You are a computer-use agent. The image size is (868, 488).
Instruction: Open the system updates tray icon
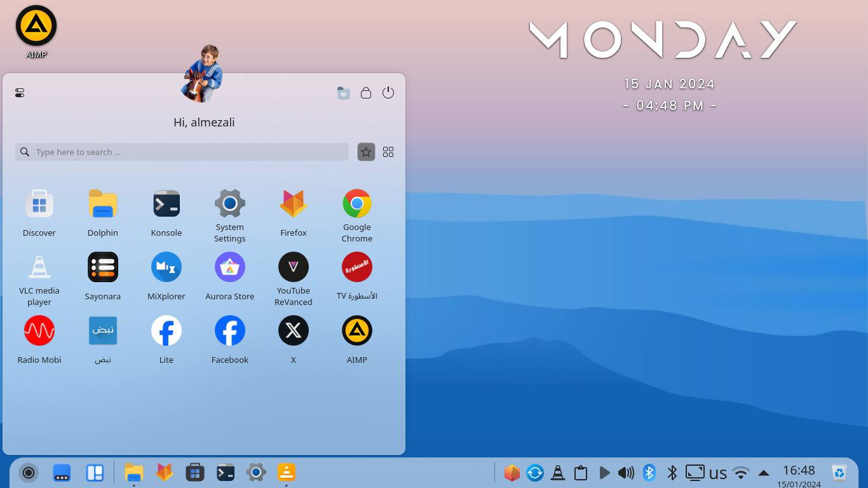coord(535,473)
